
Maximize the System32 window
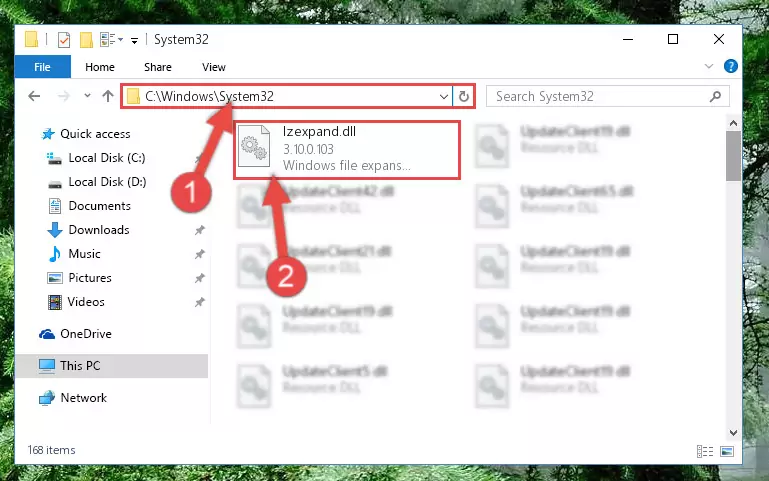pos(673,39)
